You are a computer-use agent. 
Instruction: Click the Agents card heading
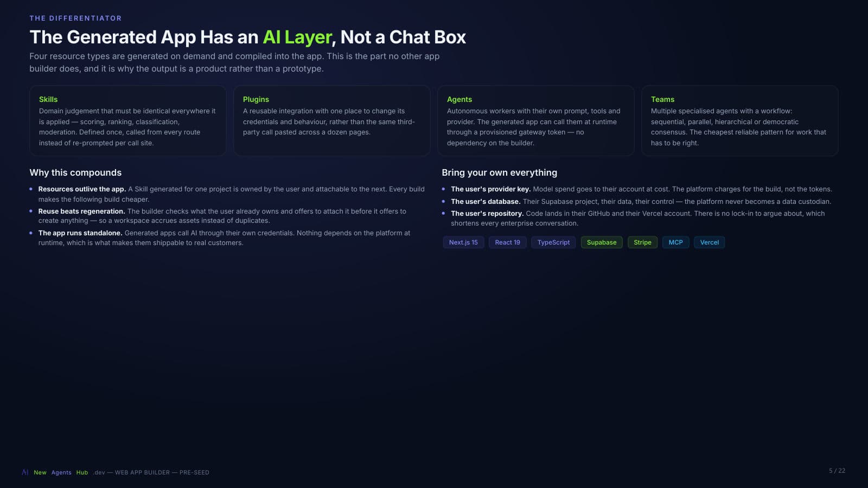pyautogui.click(x=459, y=99)
